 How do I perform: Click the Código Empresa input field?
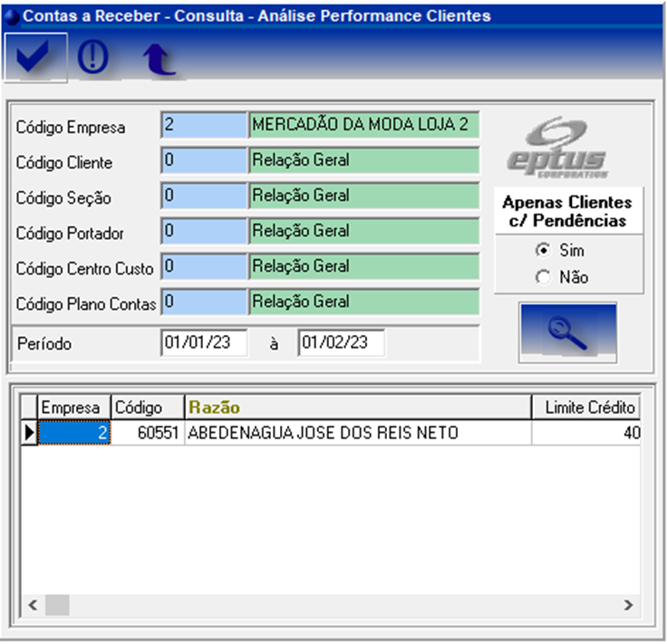tap(203, 126)
